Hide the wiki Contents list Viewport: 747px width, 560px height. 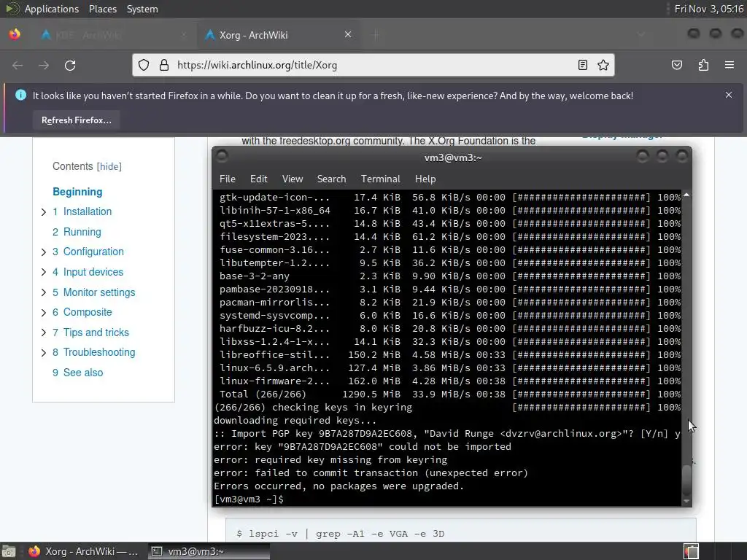point(109,167)
